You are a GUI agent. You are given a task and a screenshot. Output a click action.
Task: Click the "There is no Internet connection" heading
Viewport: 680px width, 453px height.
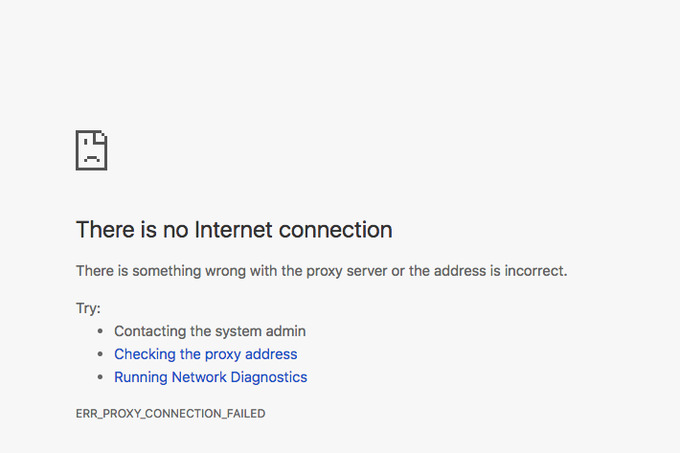tap(234, 230)
